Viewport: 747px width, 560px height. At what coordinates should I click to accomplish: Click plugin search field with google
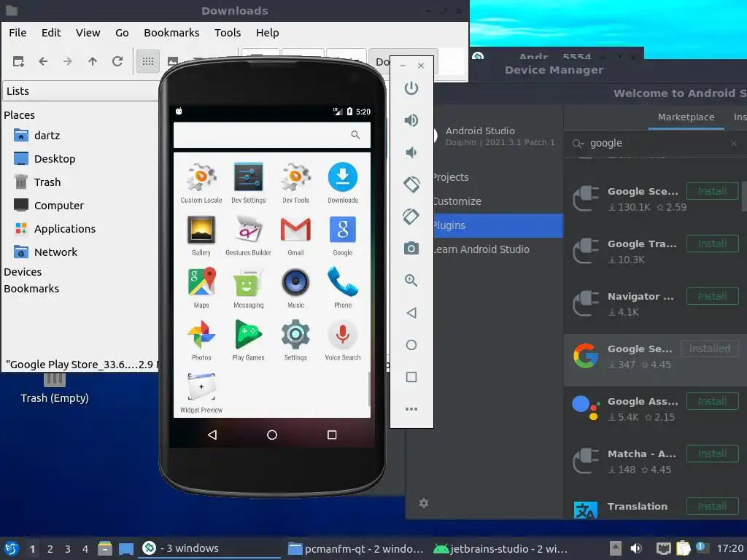pyautogui.click(x=655, y=144)
